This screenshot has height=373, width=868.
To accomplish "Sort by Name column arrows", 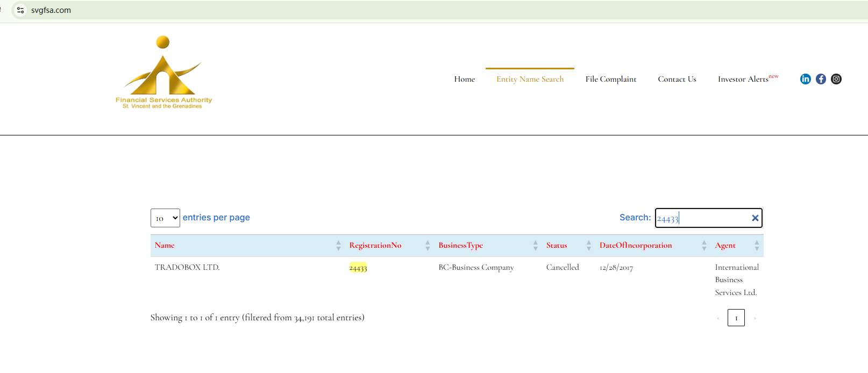I will (x=338, y=246).
